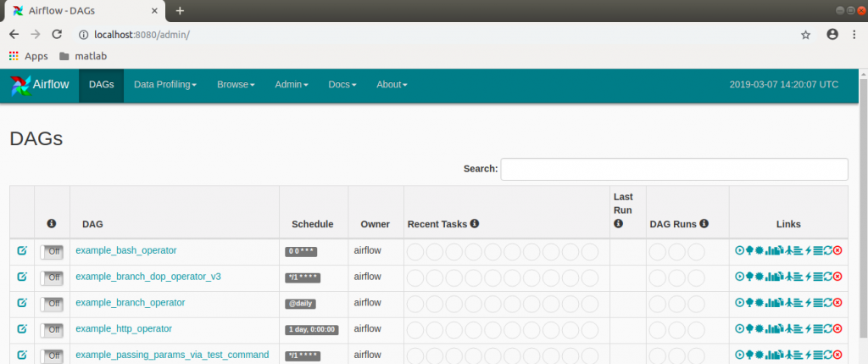
Task: Delete the example_branch_operator DAG
Action: tap(837, 303)
